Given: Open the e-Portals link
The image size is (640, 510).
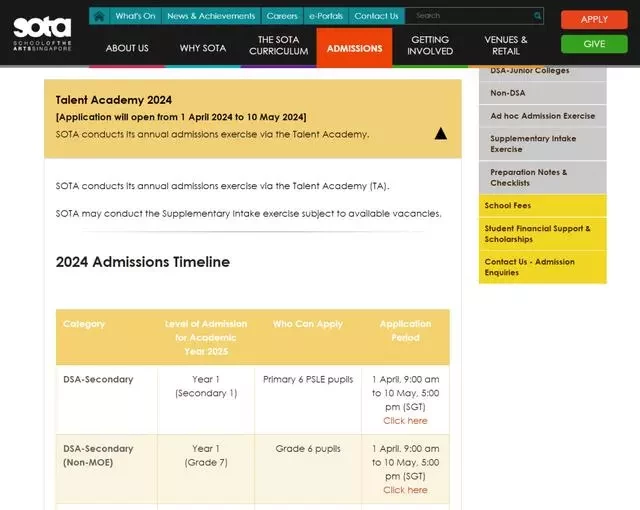Looking at the screenshot, I should [x=326, y=16].
